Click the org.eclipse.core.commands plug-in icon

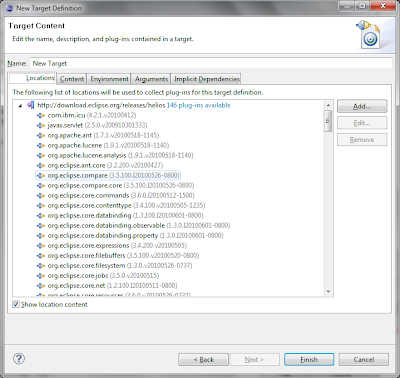pos(41,195)
